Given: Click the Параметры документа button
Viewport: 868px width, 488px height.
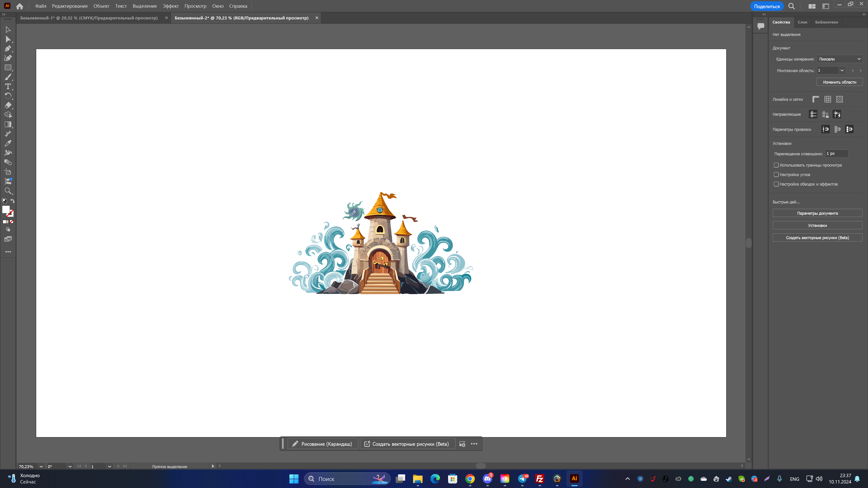Looking at the screenshot, I should coord(817,213).
